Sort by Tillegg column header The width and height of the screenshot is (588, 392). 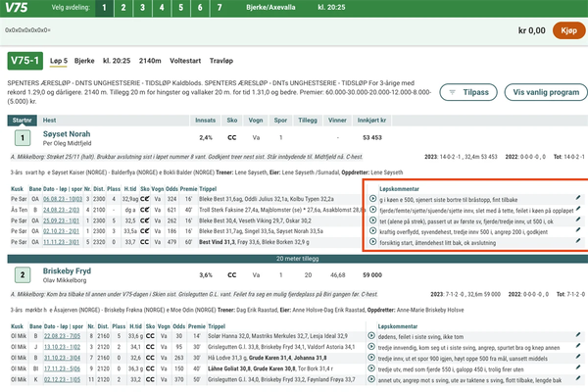308,120
